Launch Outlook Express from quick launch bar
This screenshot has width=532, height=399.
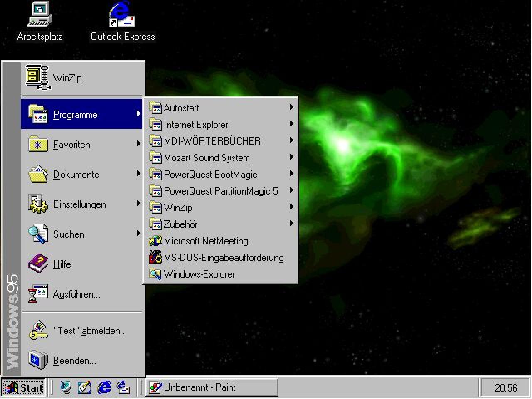[x=123, y=387]
